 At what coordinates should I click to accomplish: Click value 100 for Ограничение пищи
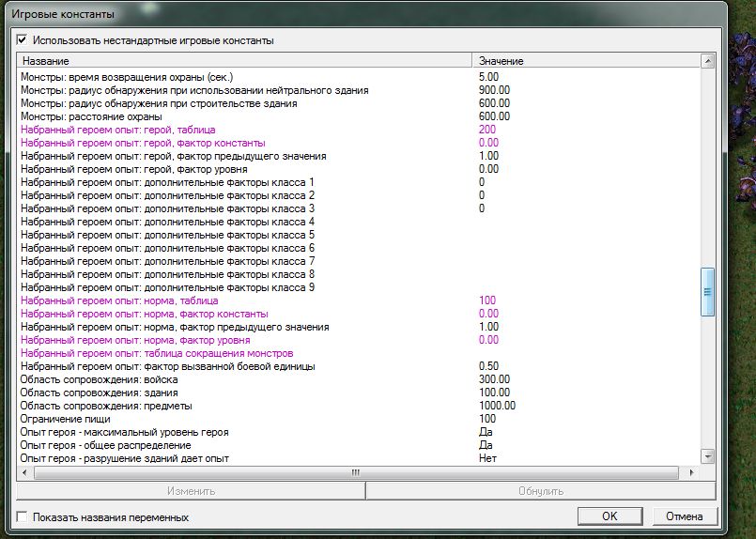click(x=487, y=419)
